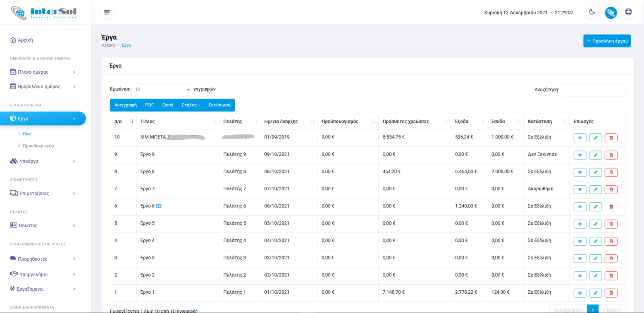Viewport: 644px width, 313px height.
Task: Click edit pencil icon for Έργο 1
Action: click(x=595, y=293)
